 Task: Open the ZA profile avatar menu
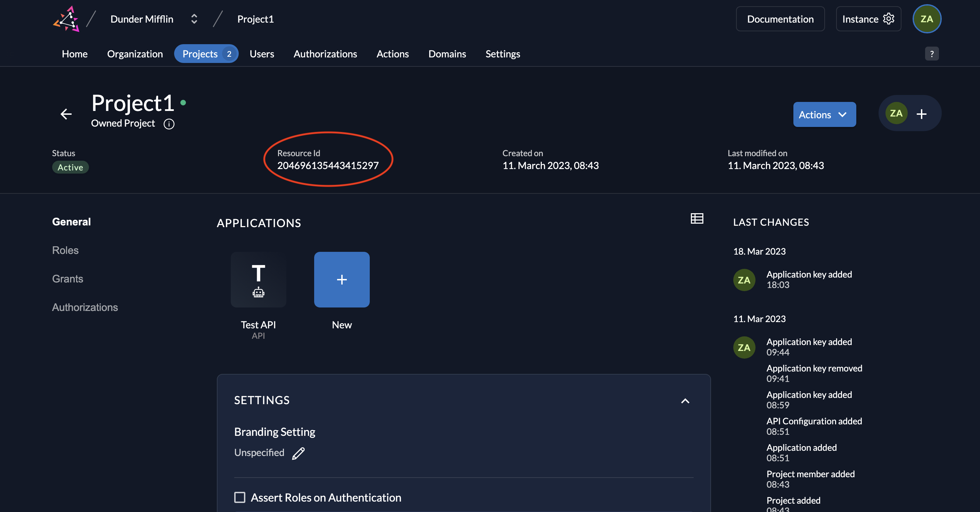(927, 19)
